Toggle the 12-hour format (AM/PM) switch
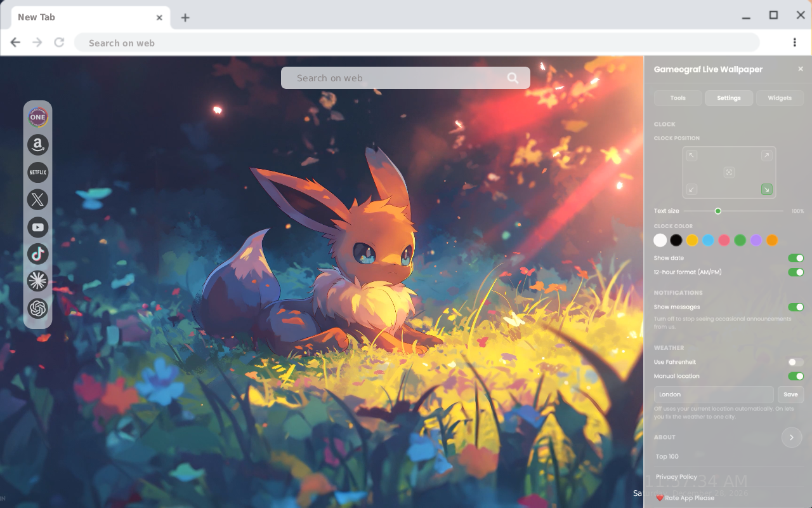The height and width of the screenshot is (508, 812). pyautogui.click(x=796, y=272)
